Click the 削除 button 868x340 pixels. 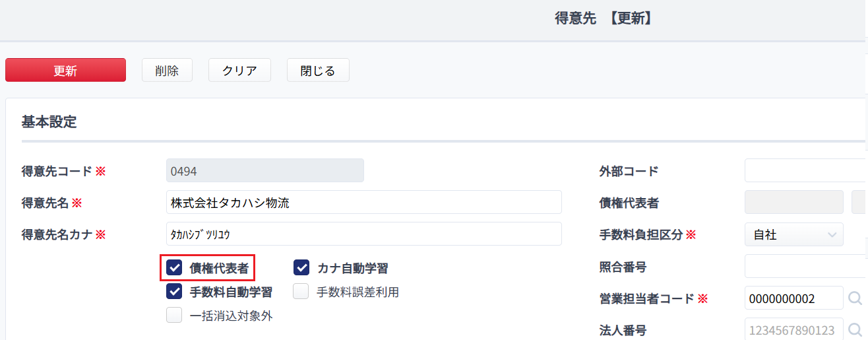[167, 70]
